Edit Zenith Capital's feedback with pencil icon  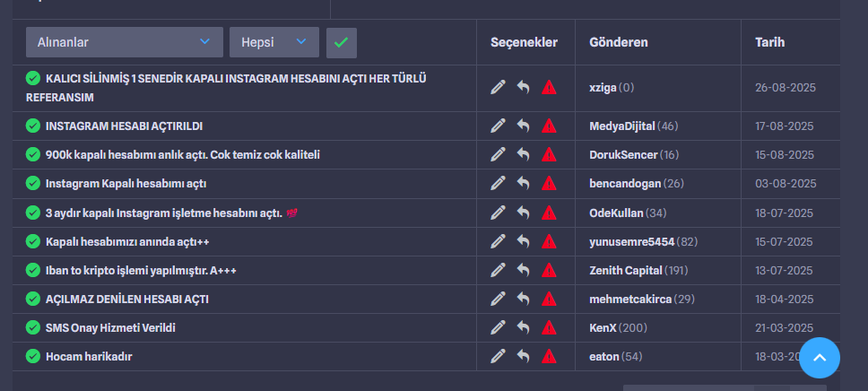click(x=499, y=270)
